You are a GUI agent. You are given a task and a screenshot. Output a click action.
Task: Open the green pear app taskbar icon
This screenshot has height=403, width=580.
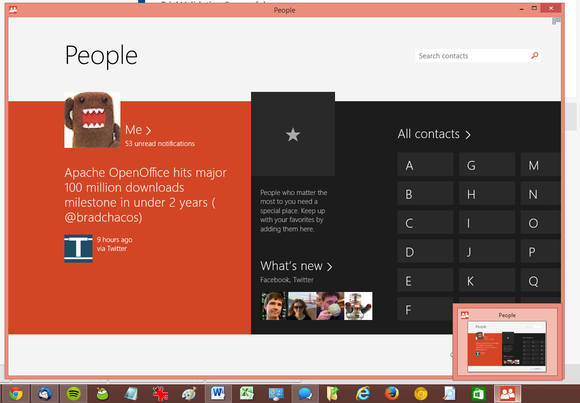[x=102, y=394]
